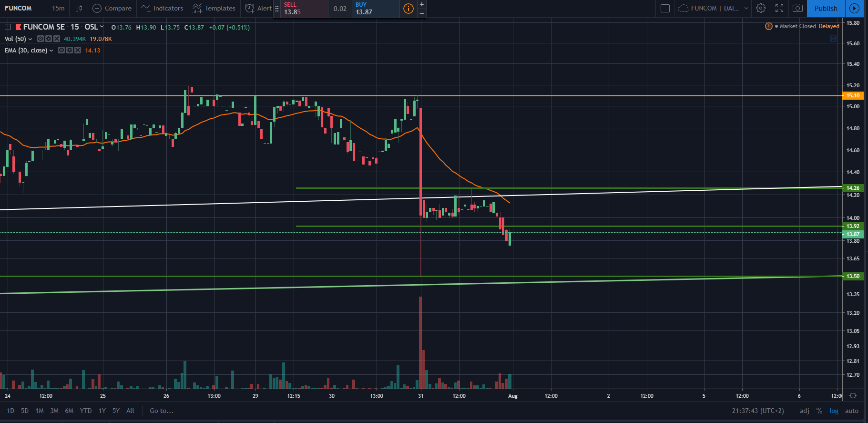Open chart settings gear

point(761,8)
